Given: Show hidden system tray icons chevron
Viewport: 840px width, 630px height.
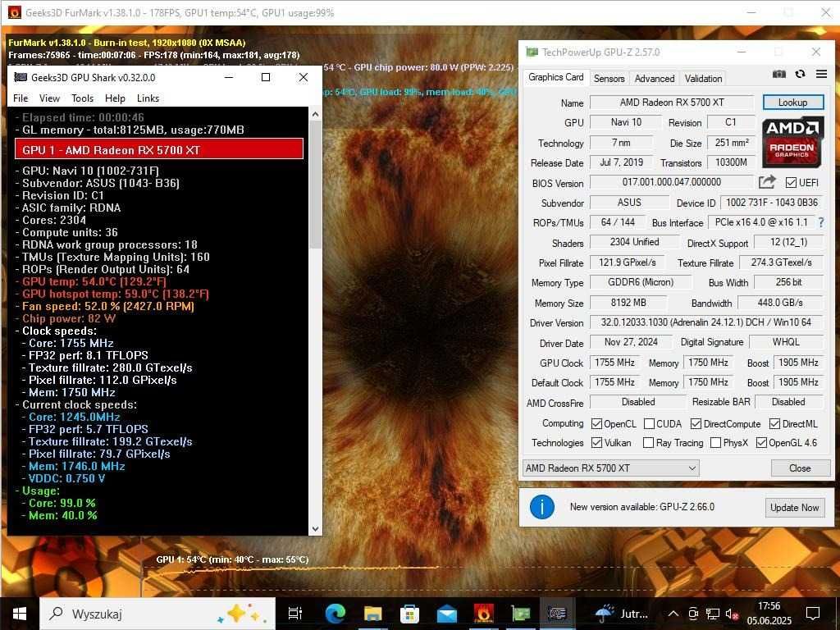Looking at the screenshot, I should coord(673,614).
